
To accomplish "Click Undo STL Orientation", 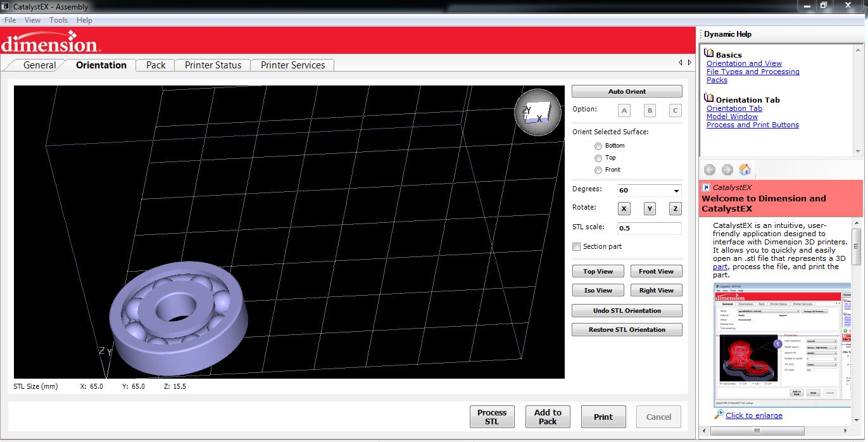I will [x=627, y=310].
